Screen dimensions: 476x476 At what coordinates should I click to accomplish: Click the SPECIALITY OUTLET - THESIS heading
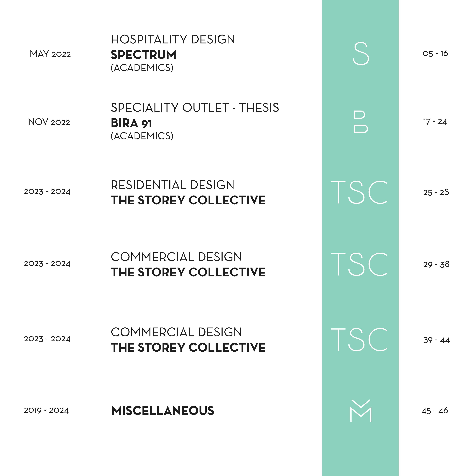195,108
